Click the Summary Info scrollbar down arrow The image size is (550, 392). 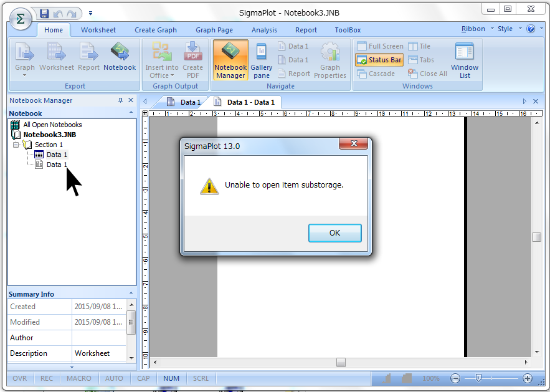click(x=131, y=358)
